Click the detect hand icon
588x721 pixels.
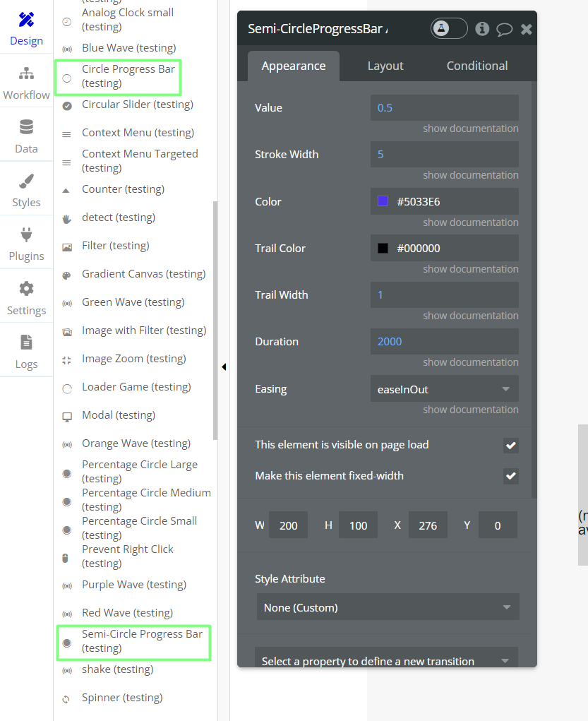pos(66,219)
